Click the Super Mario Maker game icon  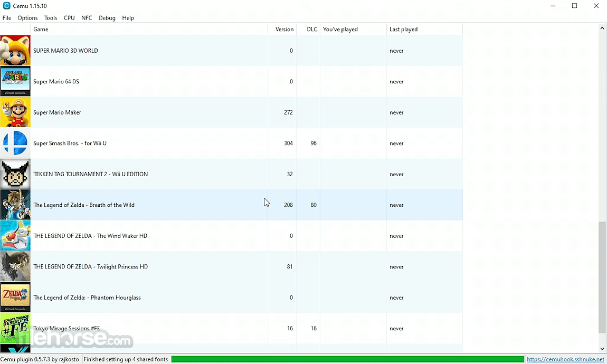[15, 112]
